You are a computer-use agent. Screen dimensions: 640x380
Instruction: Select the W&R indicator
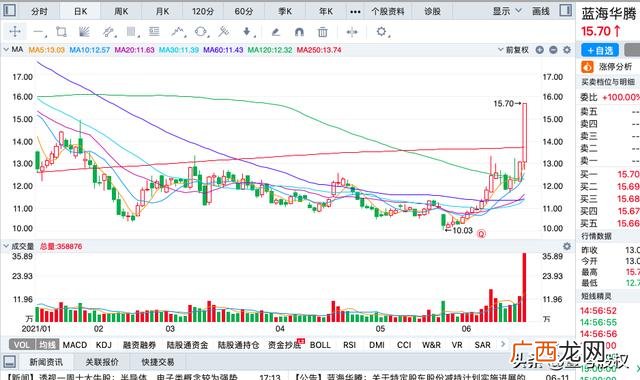pos(431,345)
